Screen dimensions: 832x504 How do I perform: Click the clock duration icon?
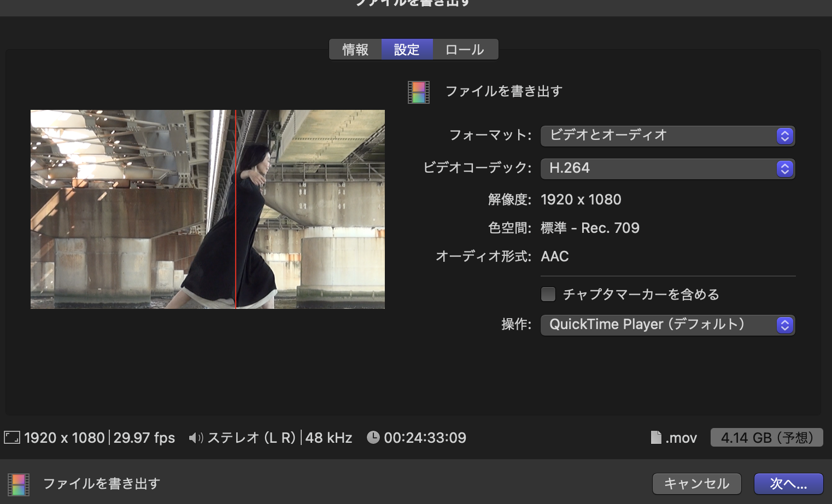pyautogui.click(x=373, y=437)
